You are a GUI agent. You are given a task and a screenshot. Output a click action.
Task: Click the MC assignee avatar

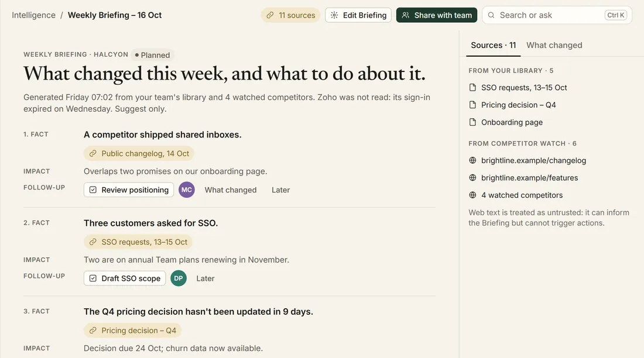(x=186, y=190)
